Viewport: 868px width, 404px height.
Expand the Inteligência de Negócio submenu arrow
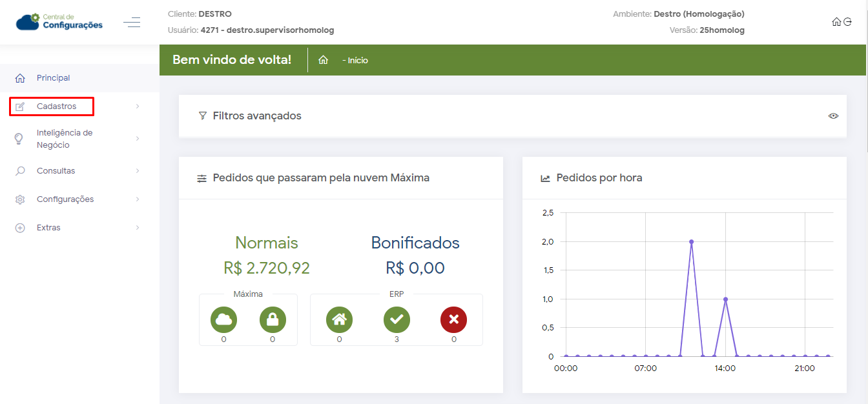tap(138, 139)
